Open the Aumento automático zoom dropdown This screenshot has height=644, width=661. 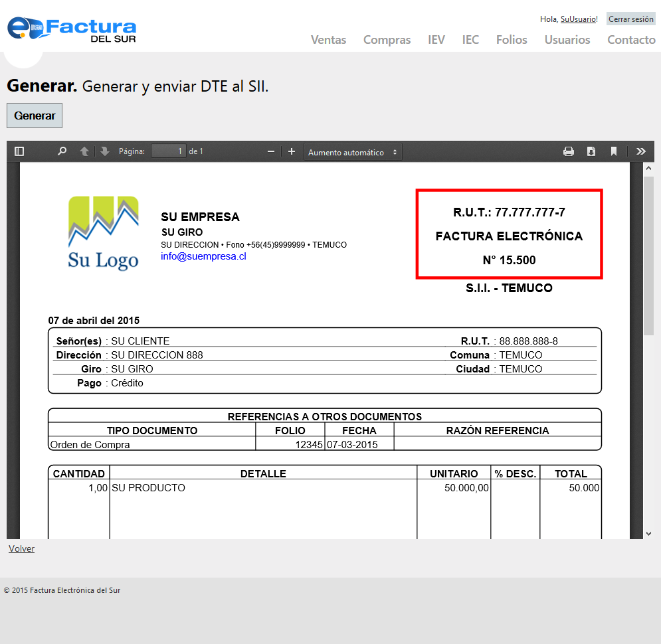(353, 152)
